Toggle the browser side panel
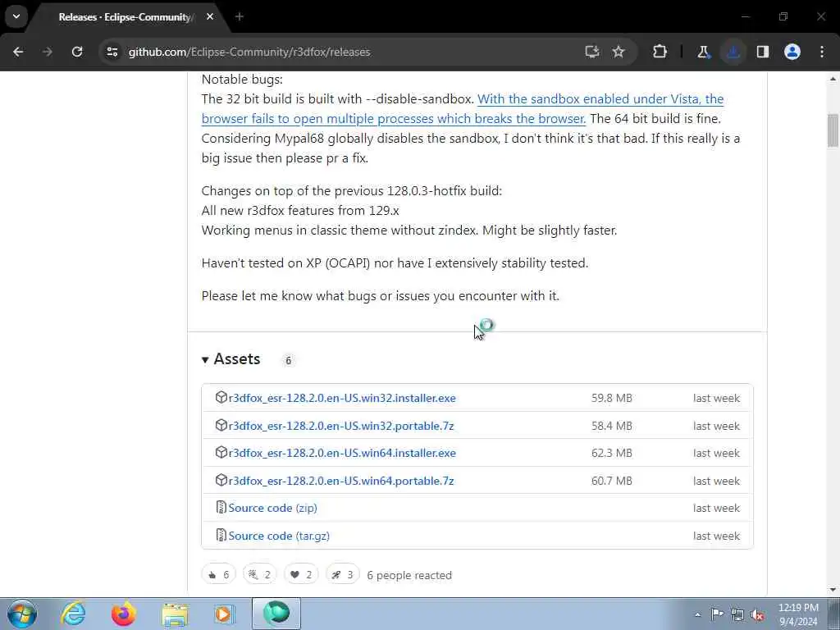The height and width of the screenshot is (630, 840). 763,52
